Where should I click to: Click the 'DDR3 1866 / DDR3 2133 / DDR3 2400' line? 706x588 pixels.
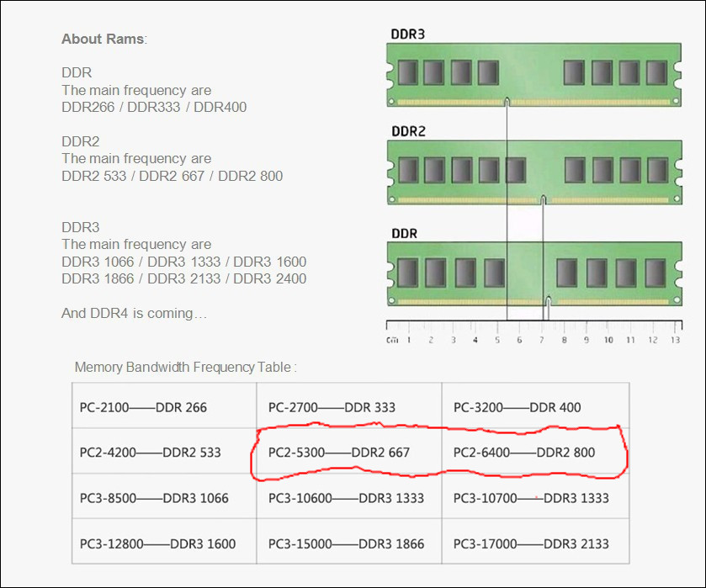183,278
